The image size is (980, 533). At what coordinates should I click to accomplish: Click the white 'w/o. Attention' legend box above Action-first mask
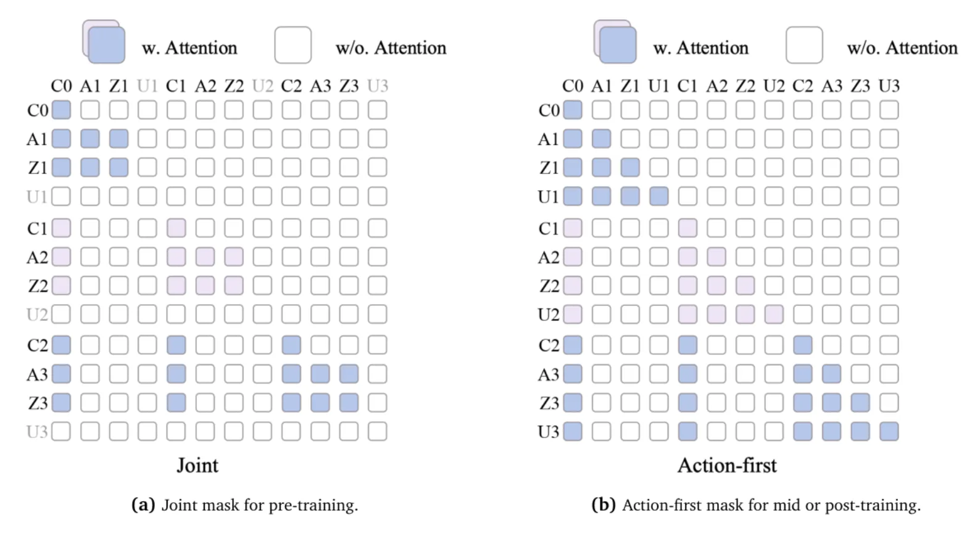[x=804, y=44]
